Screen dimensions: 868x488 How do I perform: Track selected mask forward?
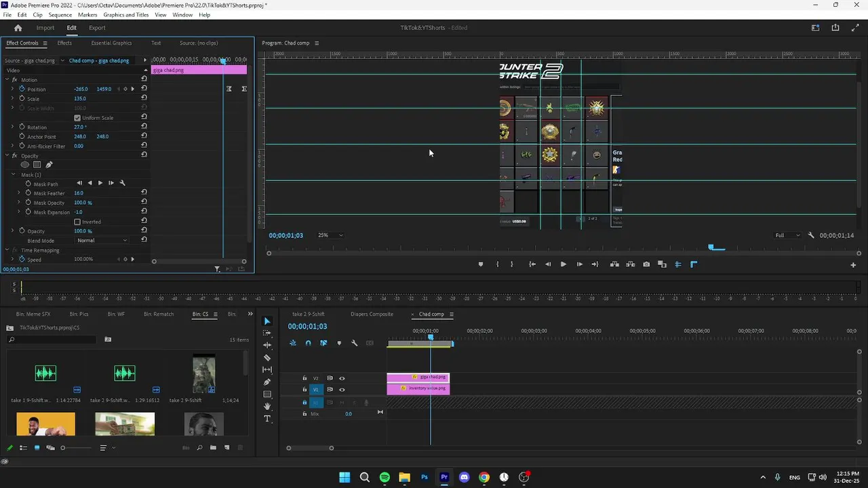pyautogui.click(x=100, y=183)
